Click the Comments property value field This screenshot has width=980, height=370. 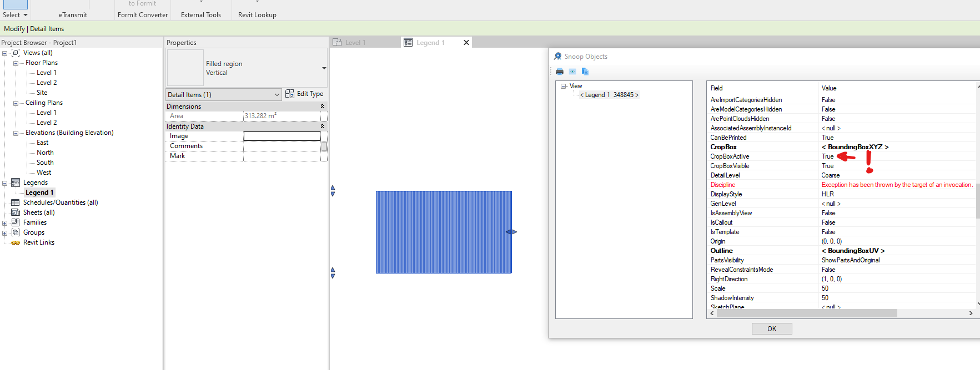pos(282,146)
